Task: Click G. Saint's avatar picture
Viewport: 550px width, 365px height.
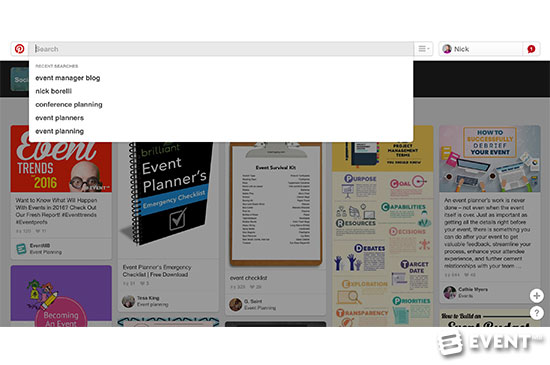Action: [236, 304]
